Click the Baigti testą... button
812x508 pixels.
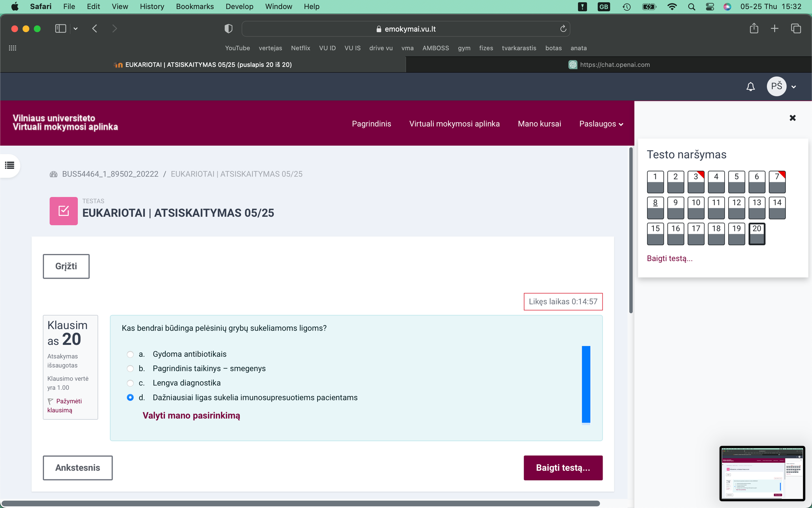[563, 468]
